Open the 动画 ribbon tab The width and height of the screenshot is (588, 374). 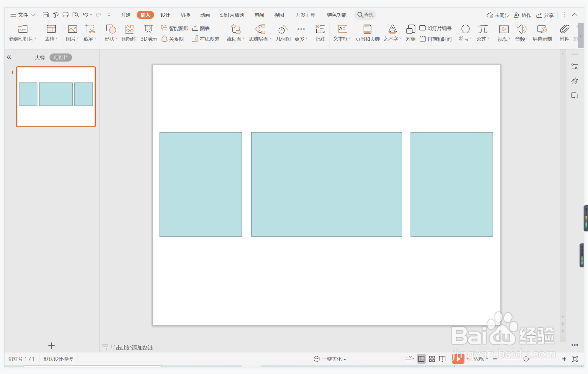click(x=205, y=15)
